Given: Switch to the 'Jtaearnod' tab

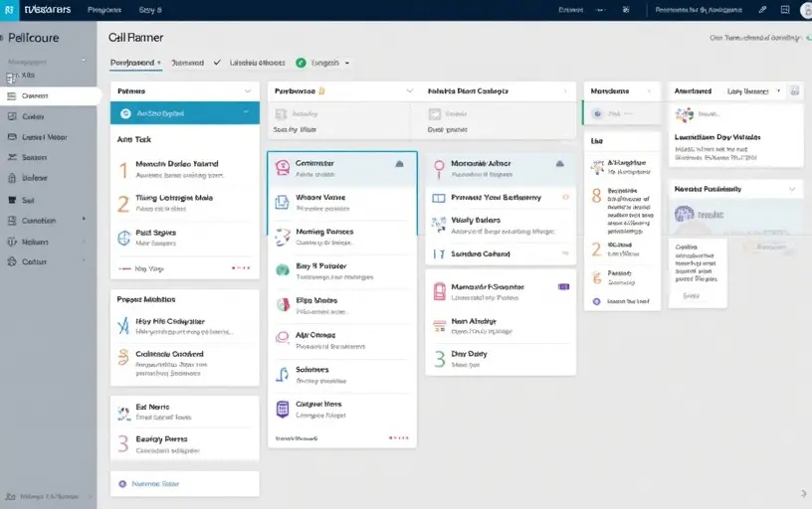Looking at the screenshot, I should tap(187, 63).
